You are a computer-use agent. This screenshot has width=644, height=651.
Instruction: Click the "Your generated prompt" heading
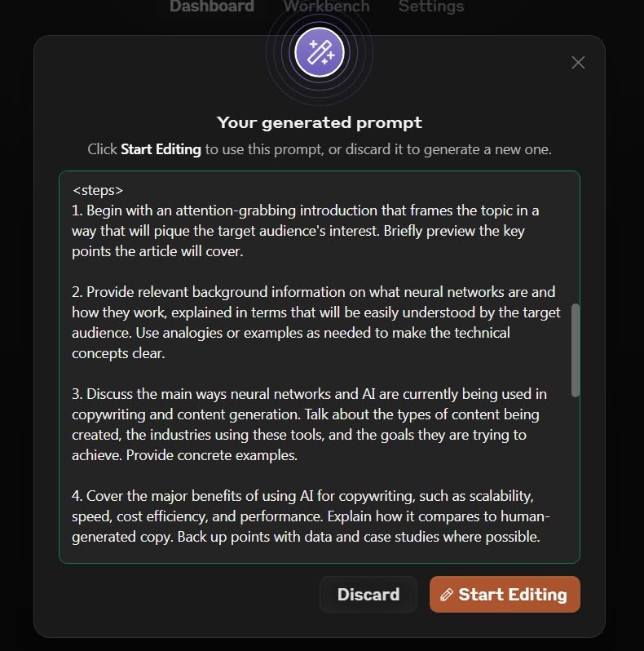tap(319, 122)
